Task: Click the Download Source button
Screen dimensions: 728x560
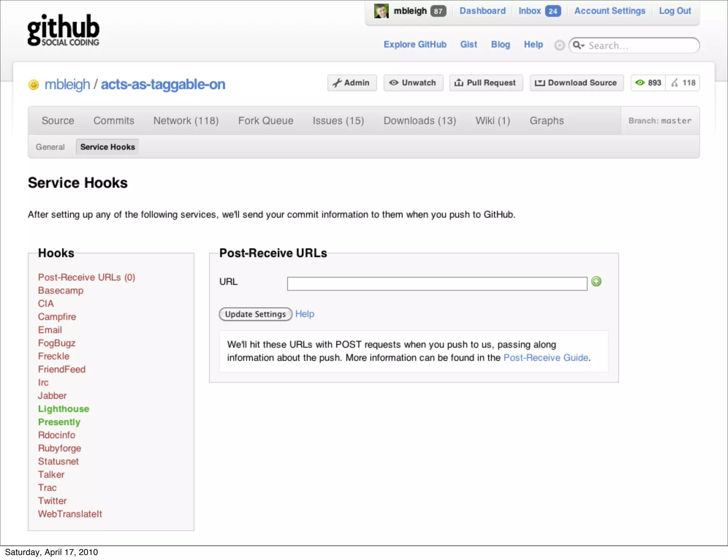Action: 576,83
